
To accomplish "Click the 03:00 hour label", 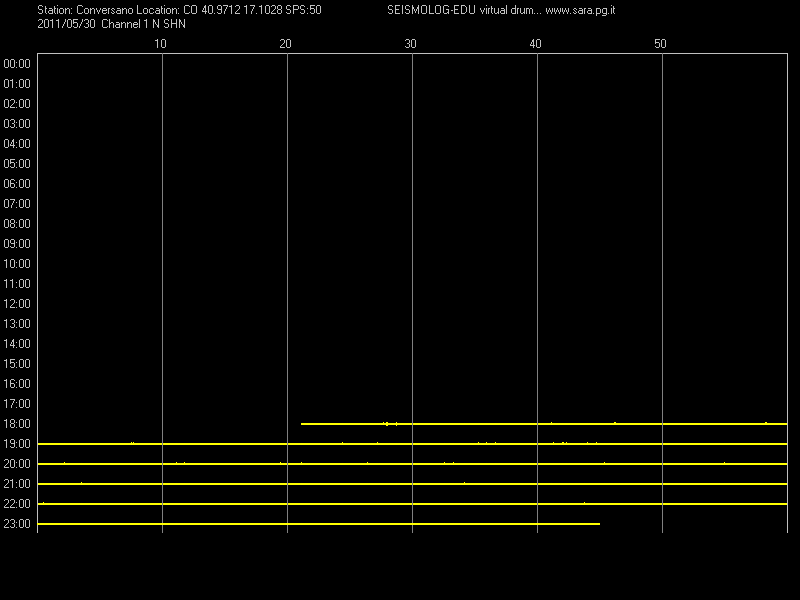I will (17, 124).
